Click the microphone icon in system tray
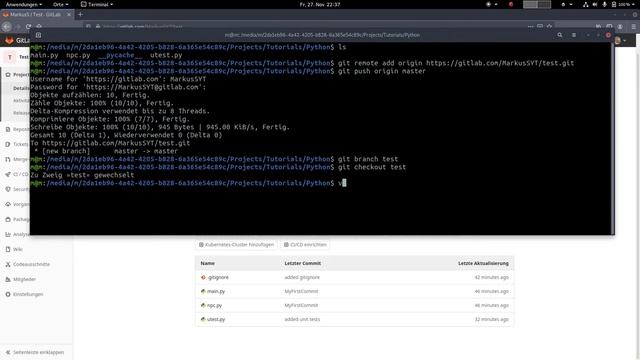The image size is (640, 360). (604, 4)
